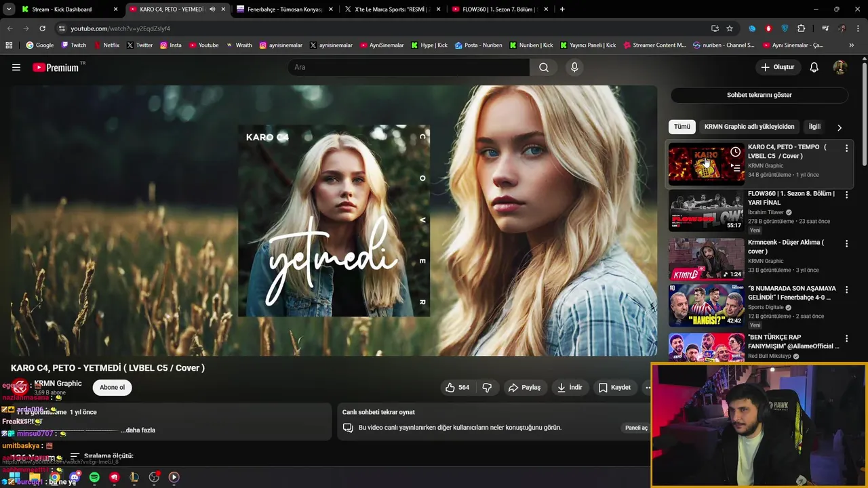
Task: Expand description with ...daha fazla
Action: pyautogui.click(x=138, y=430)
